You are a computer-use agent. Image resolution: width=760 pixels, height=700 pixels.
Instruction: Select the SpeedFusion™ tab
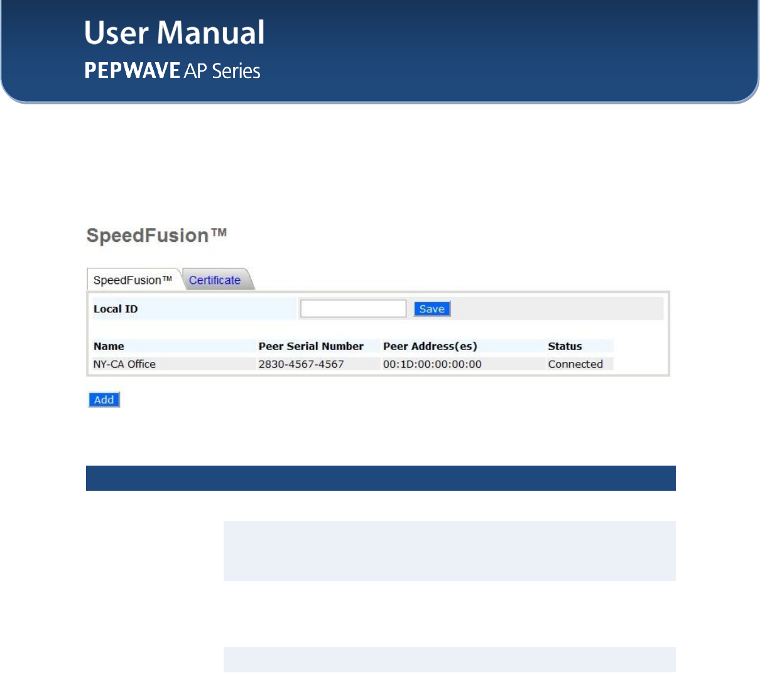coord(133,280)
